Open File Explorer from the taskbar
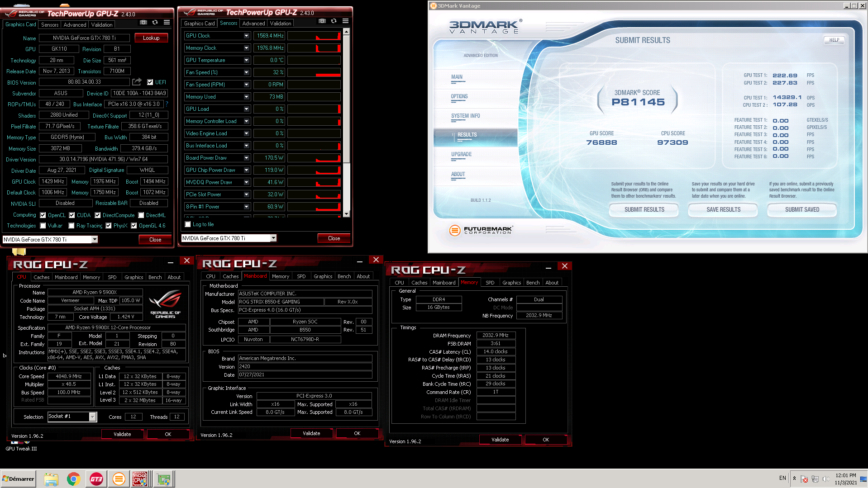The height and width of the screenshot is (488, 868). click(x=51, y=479)
